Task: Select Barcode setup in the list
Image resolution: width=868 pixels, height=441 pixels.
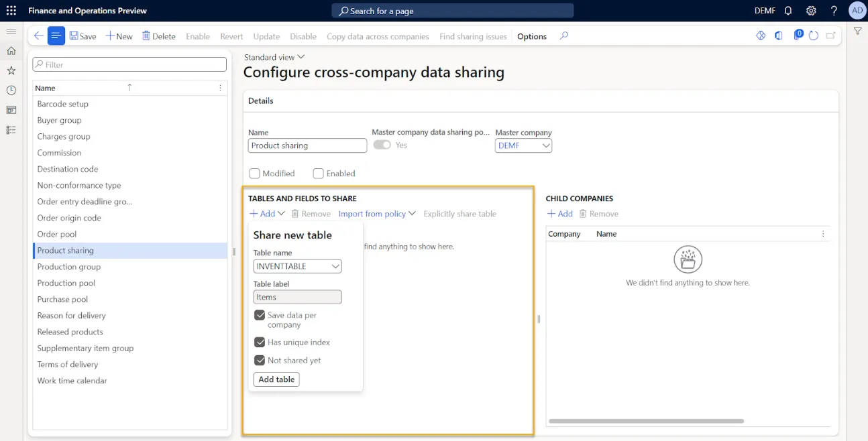Action: tap(130, 104)
